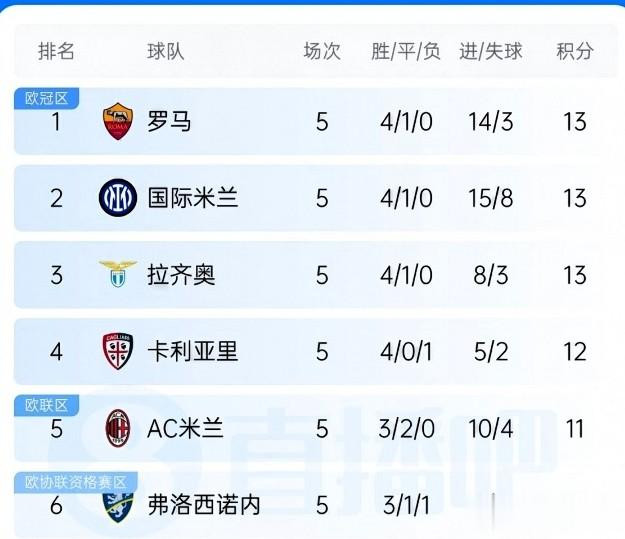Click the 场次 column header
625x539 pixels.
click(x=322, y=51)
